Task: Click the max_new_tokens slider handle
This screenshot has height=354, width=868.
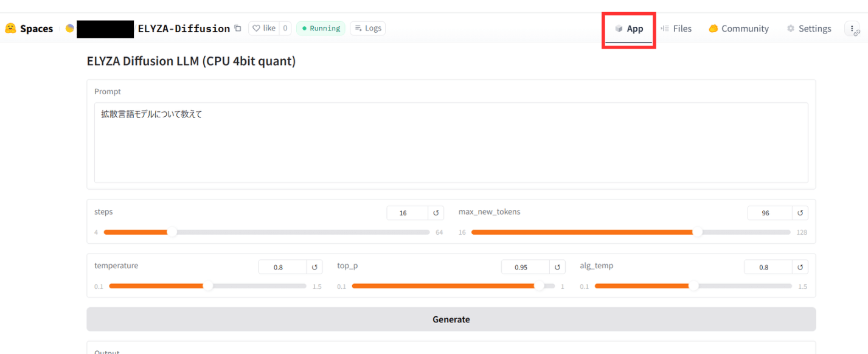Action: 697,232
